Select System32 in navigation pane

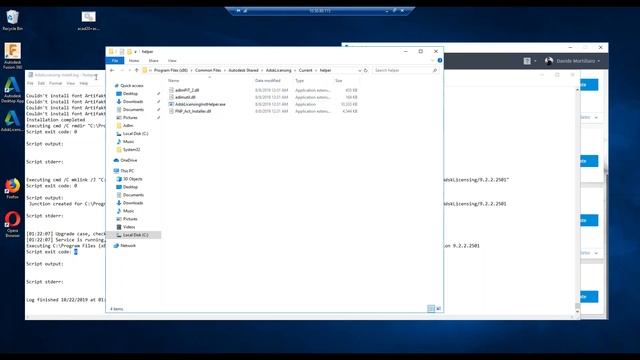click(131, 149)
